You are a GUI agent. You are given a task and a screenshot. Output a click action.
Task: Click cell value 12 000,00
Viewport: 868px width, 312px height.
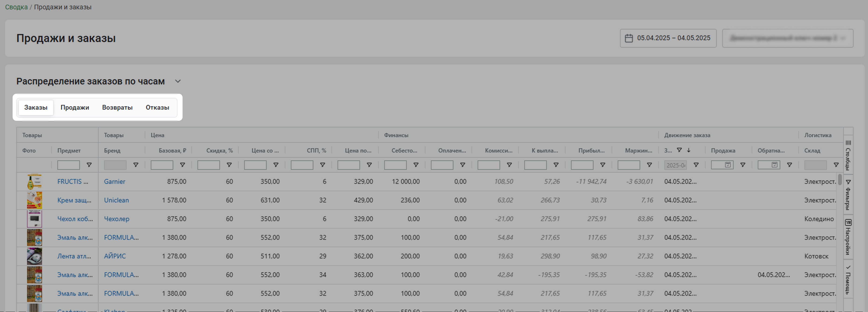pyautogui.click(x=406, y=181)
